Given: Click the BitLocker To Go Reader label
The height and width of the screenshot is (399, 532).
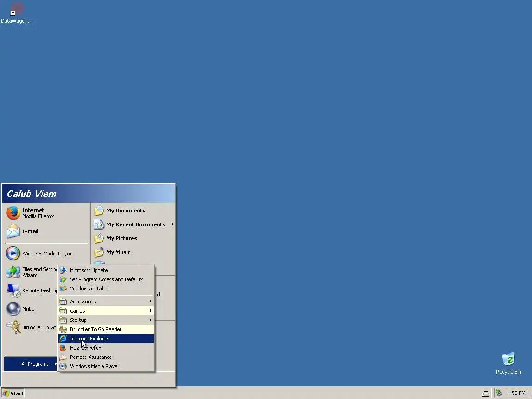Looking at the screenshot, I should click(x=96, y=329).
